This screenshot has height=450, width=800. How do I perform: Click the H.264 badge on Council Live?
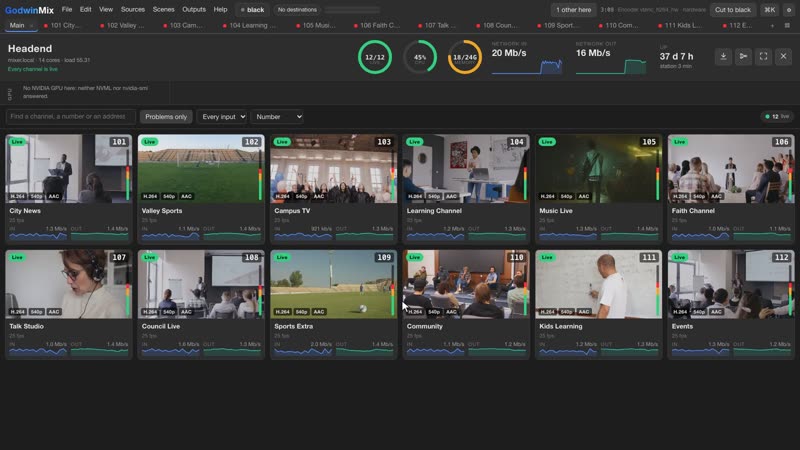[150, 312]
